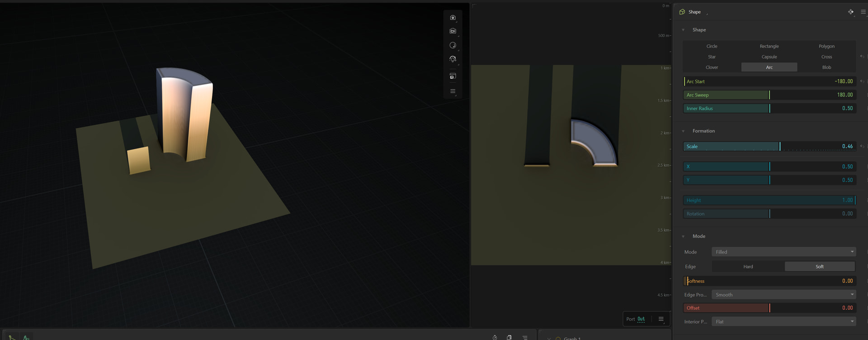
Task: Click the material sphere icon in viewport toolbar
Action: pos(453,45)
